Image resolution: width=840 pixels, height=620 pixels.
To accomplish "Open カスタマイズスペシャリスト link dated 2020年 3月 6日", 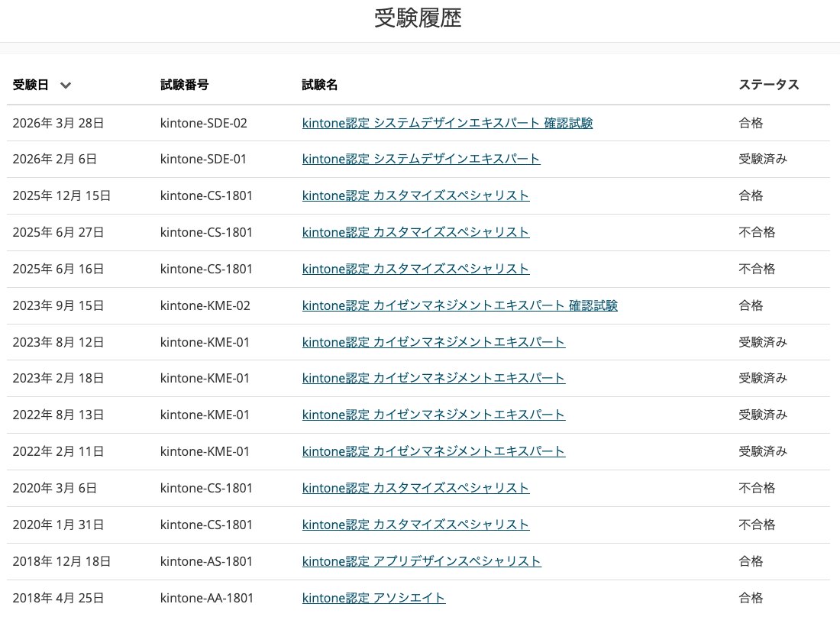I will (x=415, y=488).
